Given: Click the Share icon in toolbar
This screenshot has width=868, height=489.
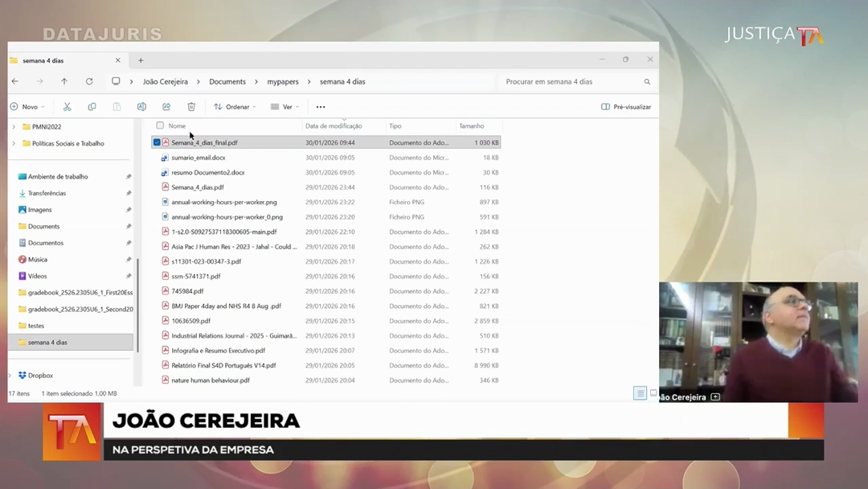Looking at the screenshot, I should 166,107.
